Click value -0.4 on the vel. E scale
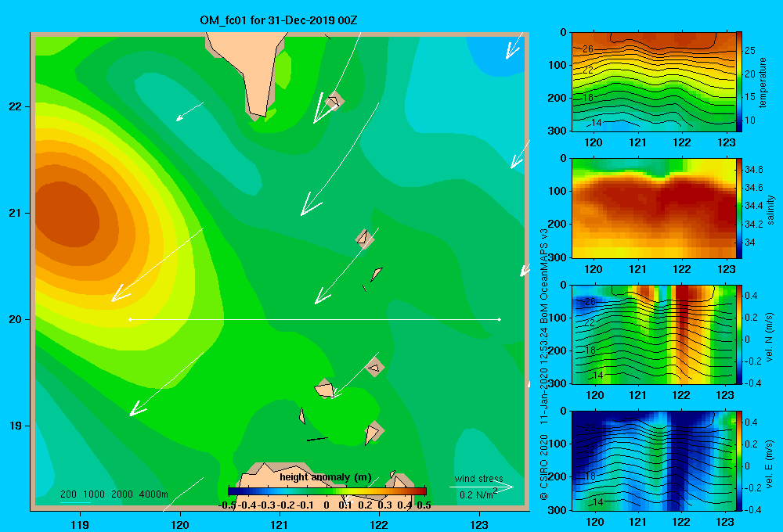 tap(753, 509)
